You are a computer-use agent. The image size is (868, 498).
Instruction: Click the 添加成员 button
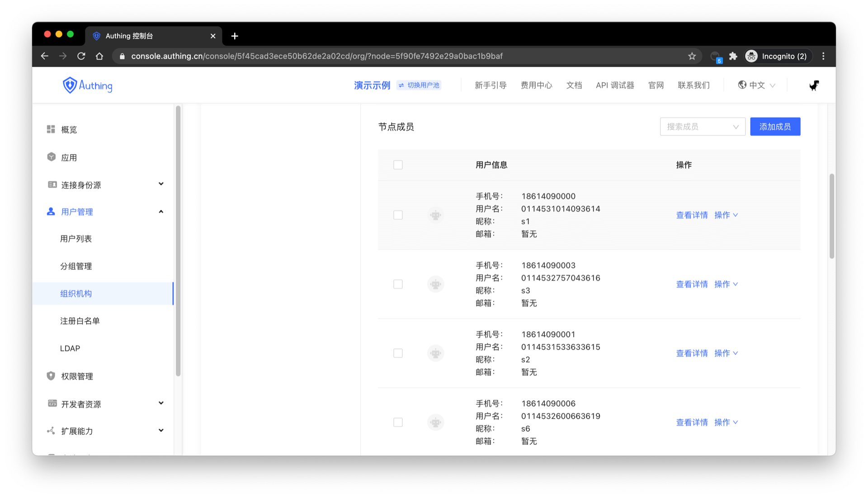pyautogui.click(x=775, y=127)
